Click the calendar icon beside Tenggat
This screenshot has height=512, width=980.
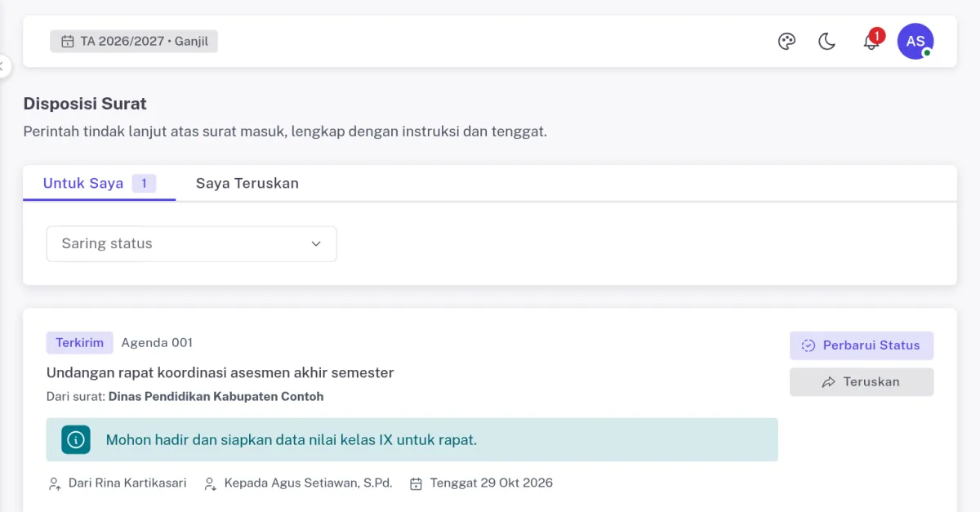[x=416, y=483]
